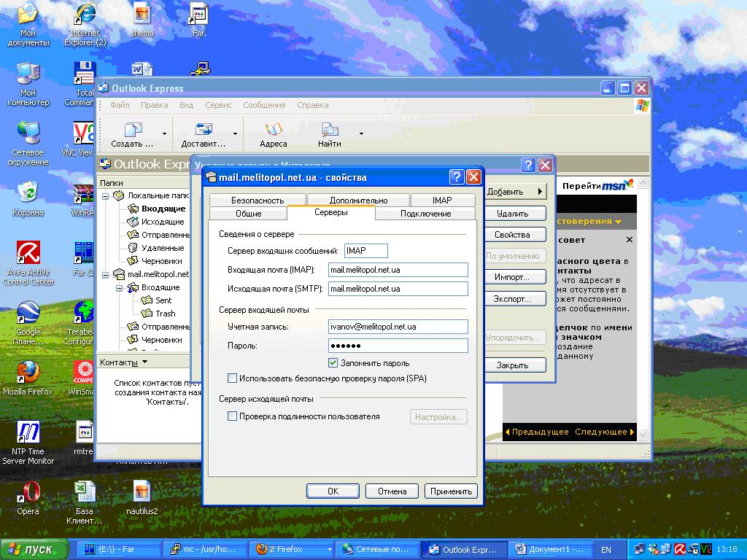Open the Адреса address book icon
The width and height of the screenshot is (747, 560).
coord(274,131)
